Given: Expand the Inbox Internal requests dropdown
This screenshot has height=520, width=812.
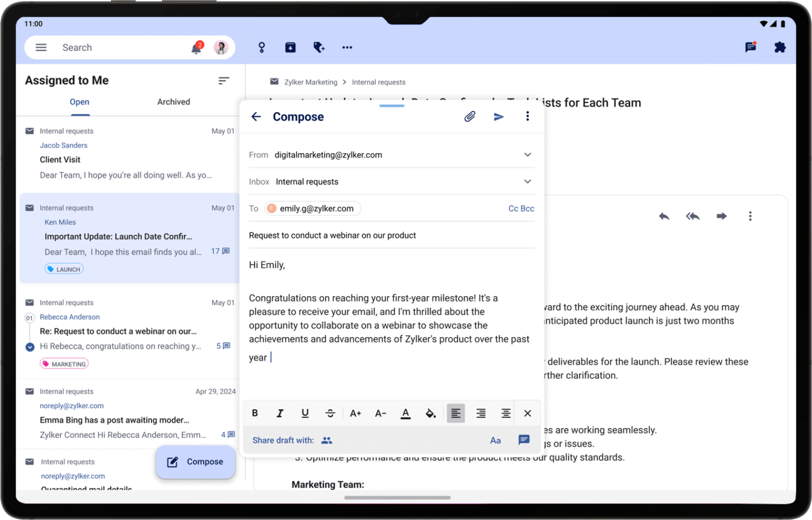Looking at the screenshot, I should click(527, 181).
